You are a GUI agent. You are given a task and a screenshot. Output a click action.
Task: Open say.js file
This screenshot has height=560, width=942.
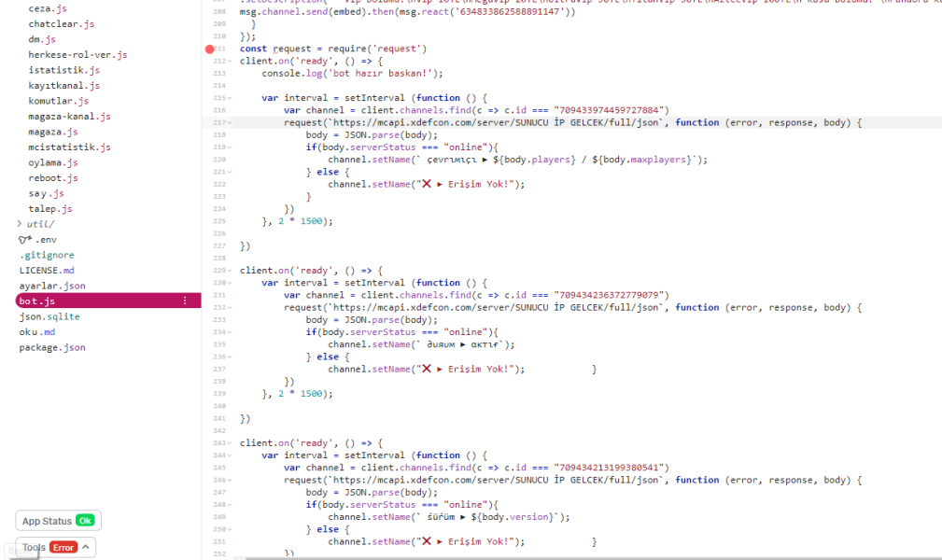coord(47,193)
